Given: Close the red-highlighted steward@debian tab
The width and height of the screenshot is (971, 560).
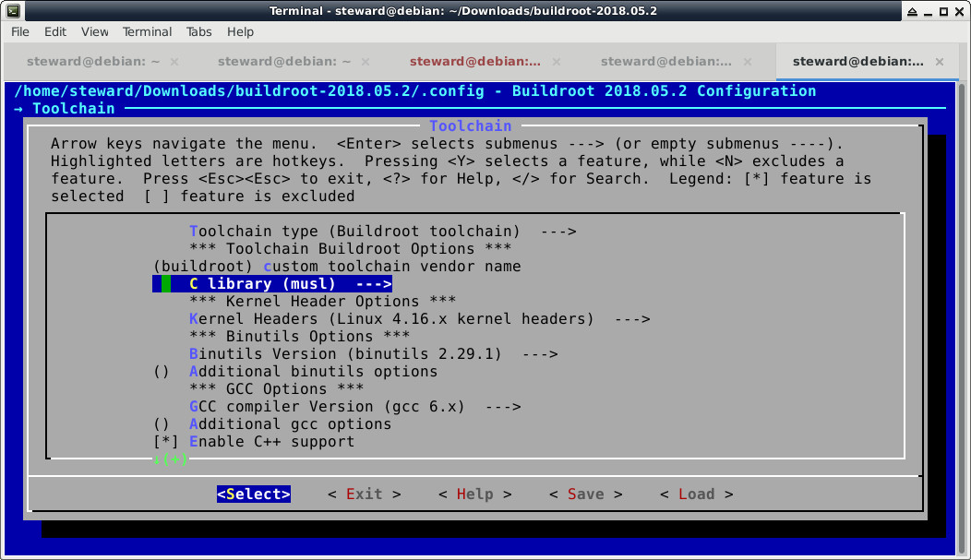Looking at the screenshot, I should tap(557, 62).
